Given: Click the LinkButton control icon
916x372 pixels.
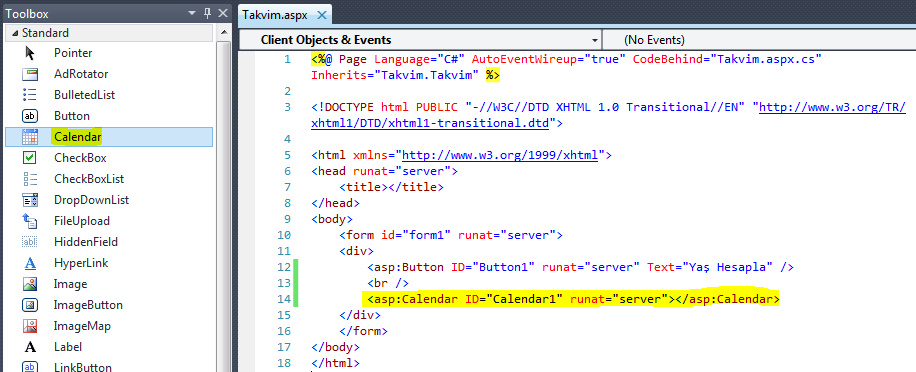Looking at the screenshot, I should point(30,367).
